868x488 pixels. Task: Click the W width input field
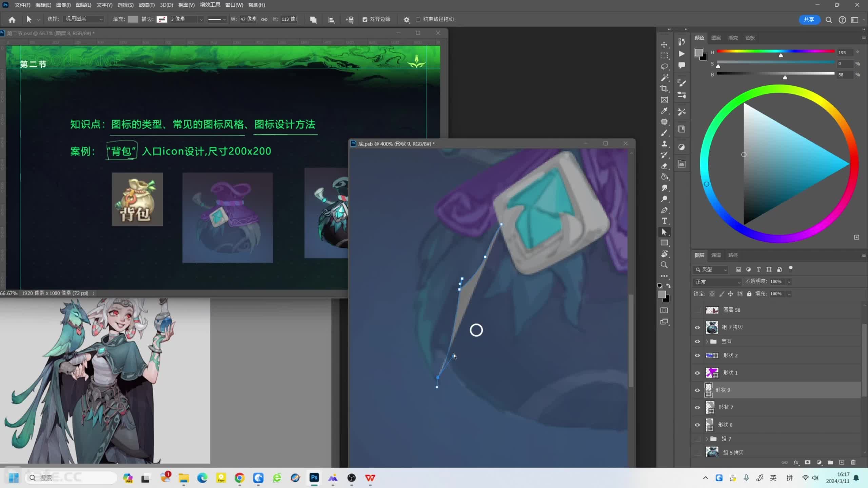(248, 19)
